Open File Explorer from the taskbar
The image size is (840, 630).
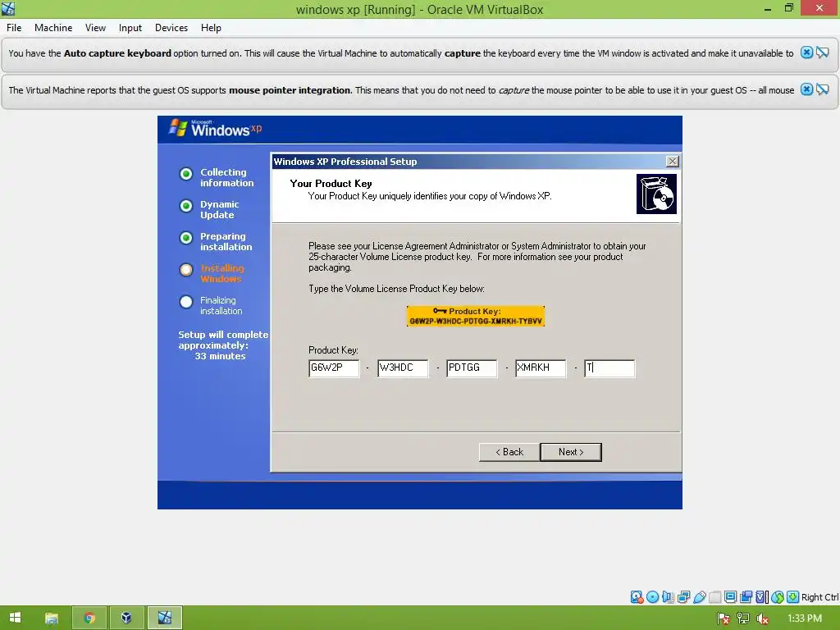coord(52,618)
